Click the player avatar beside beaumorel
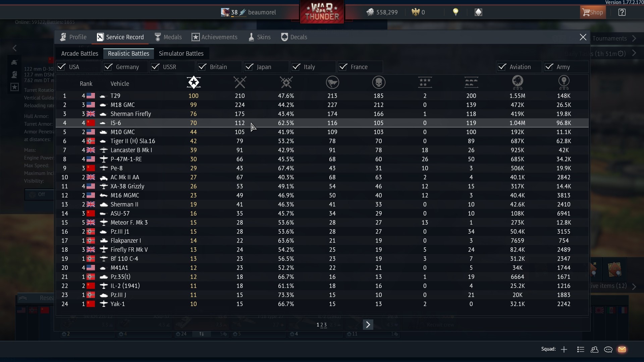 pos(225,12)
